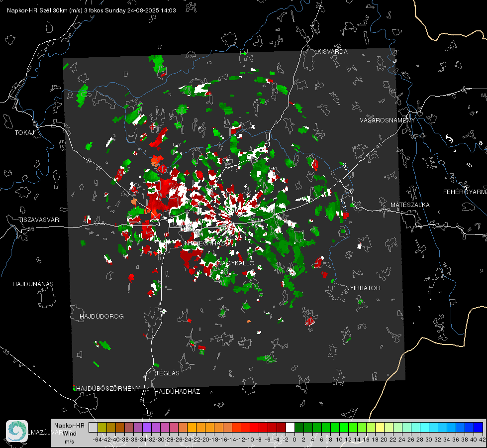This screenshot has width=487, height=448.
Task: Click the MÁTÉSZALKA city label
Action: click(x=410, y=205)
